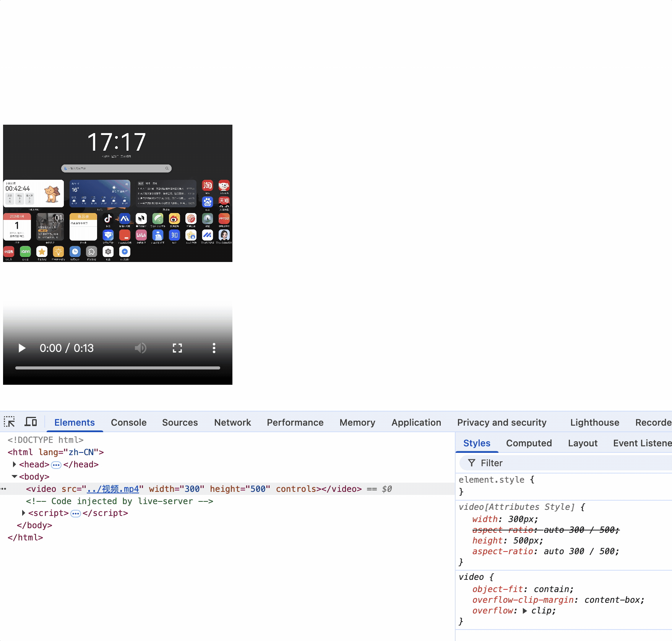672x641 pixels.
Task: Select the Styles pane tab
Action: (x=477, y=443)
